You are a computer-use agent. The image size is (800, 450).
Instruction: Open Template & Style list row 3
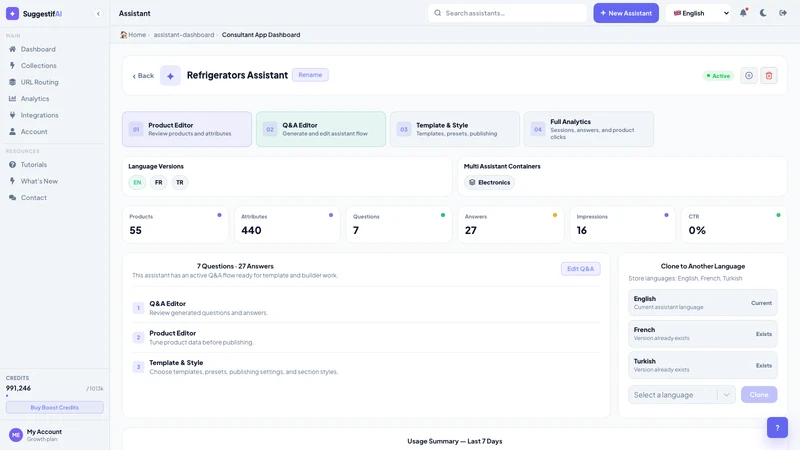pos(366,367)
